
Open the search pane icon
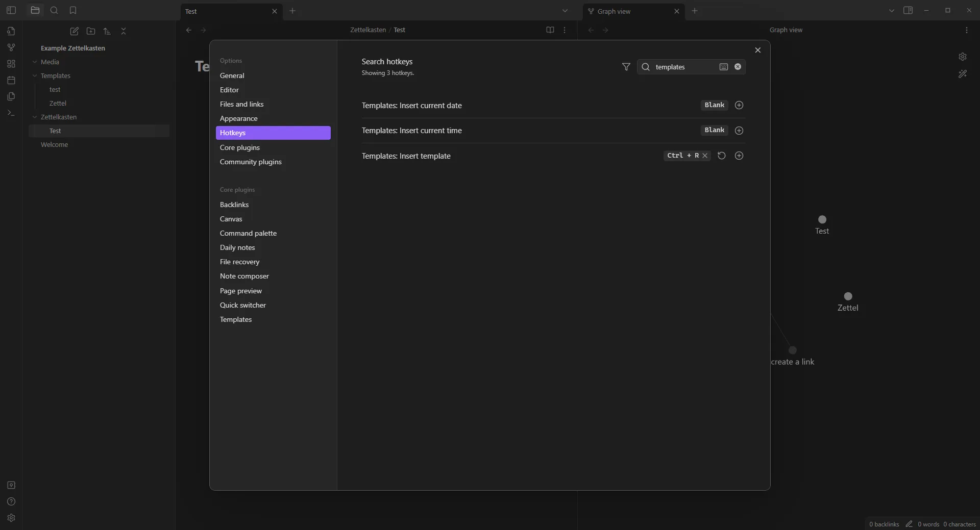pos(54,10)
